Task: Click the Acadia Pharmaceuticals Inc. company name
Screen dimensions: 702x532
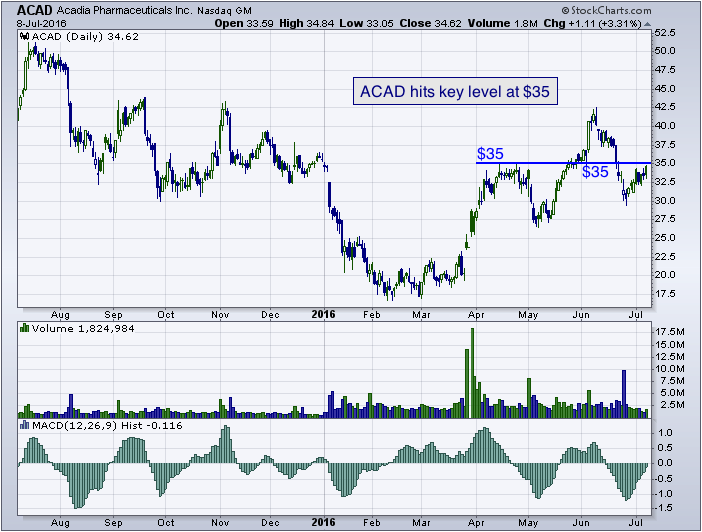Action: 124,10
